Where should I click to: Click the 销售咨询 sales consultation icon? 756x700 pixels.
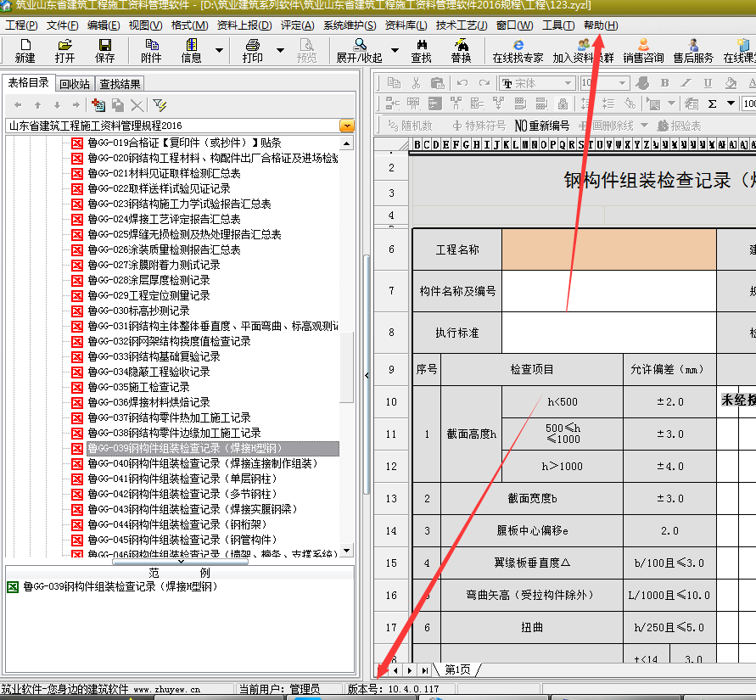click(x=643, y=50)
